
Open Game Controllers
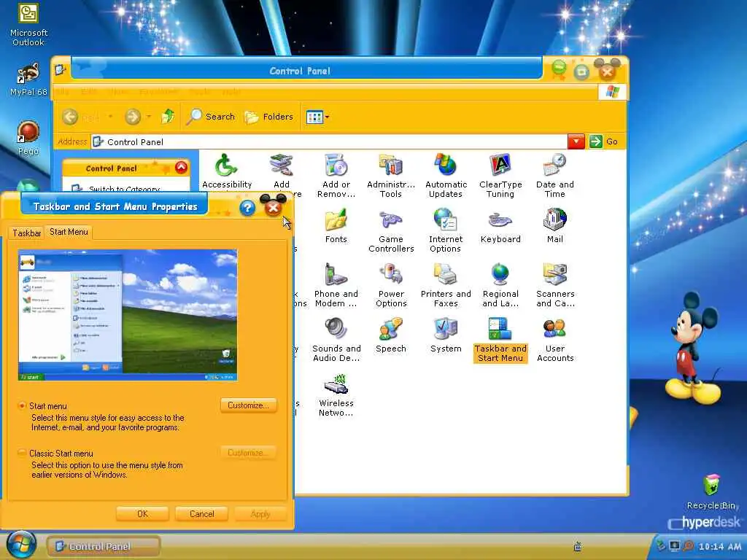point(391,230)
